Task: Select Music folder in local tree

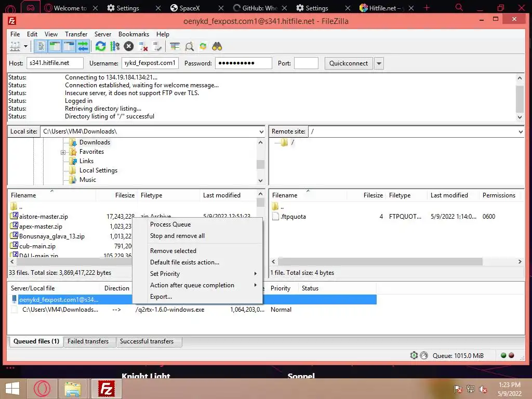Action: pyautogui.click(x=87, y=179)
